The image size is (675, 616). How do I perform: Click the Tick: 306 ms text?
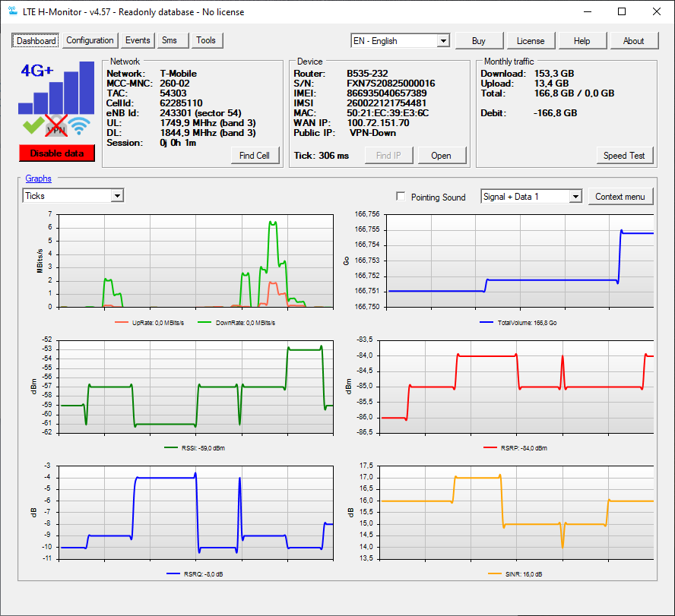[x=321, y=156]
